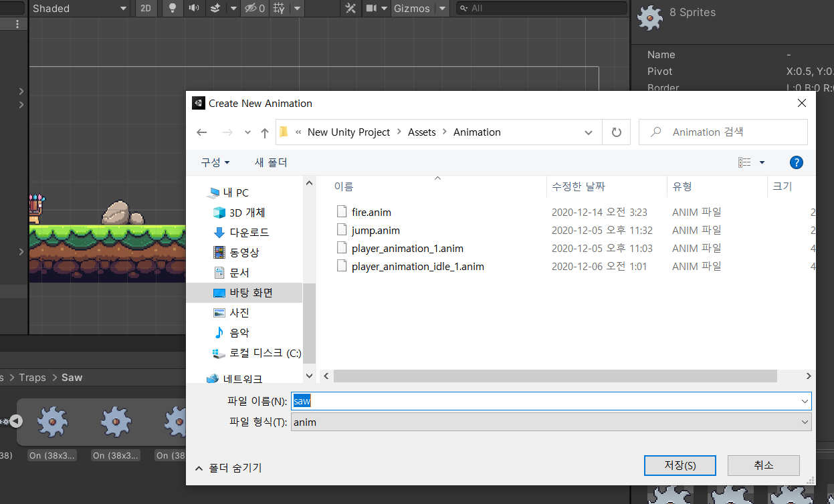The height and width of the screenshot is (504, 834).
Task: Click the saw sprite icon in Inspector header
Action: pos(650,17)
